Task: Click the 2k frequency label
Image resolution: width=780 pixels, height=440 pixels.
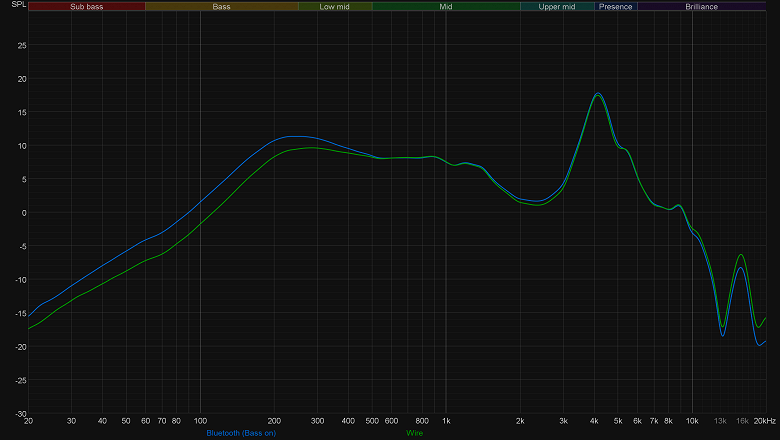Action: coord(520,421)
